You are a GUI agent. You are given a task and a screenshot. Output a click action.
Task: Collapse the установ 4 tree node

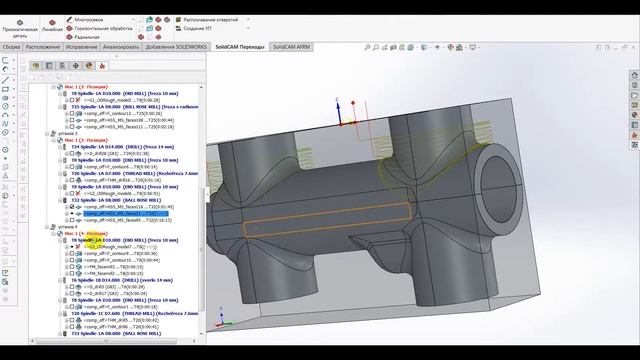[x=47, y=227]
